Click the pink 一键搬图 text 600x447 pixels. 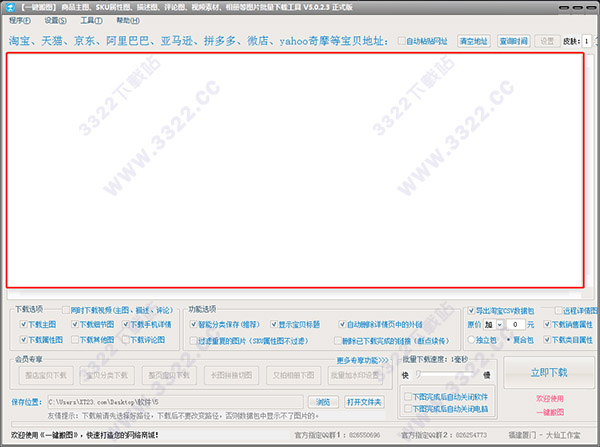tap(550, 412)
